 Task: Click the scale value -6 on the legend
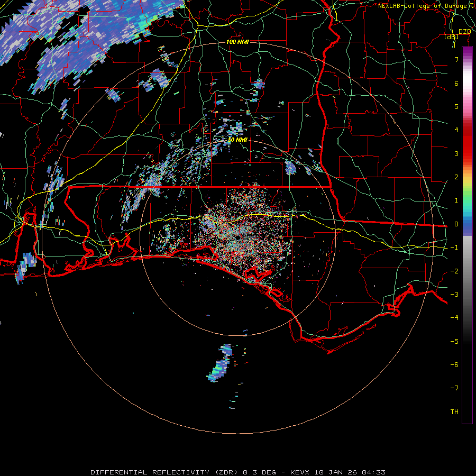click(454, 365)
